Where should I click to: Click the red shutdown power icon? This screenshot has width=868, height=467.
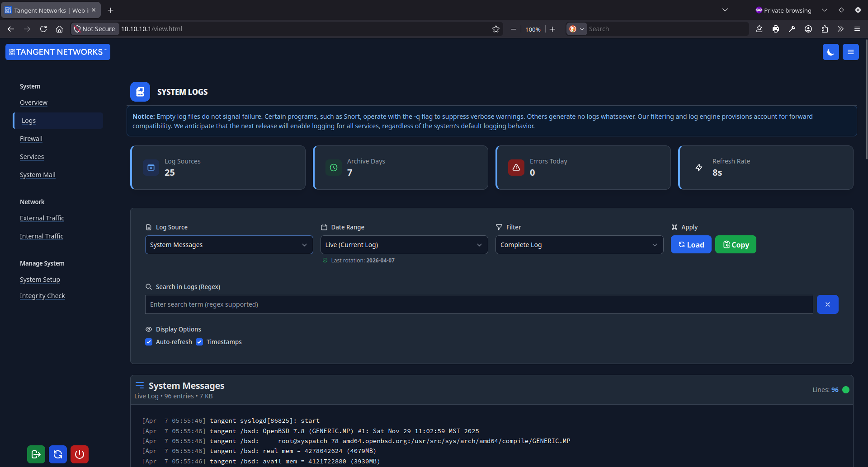coord(79,454)
